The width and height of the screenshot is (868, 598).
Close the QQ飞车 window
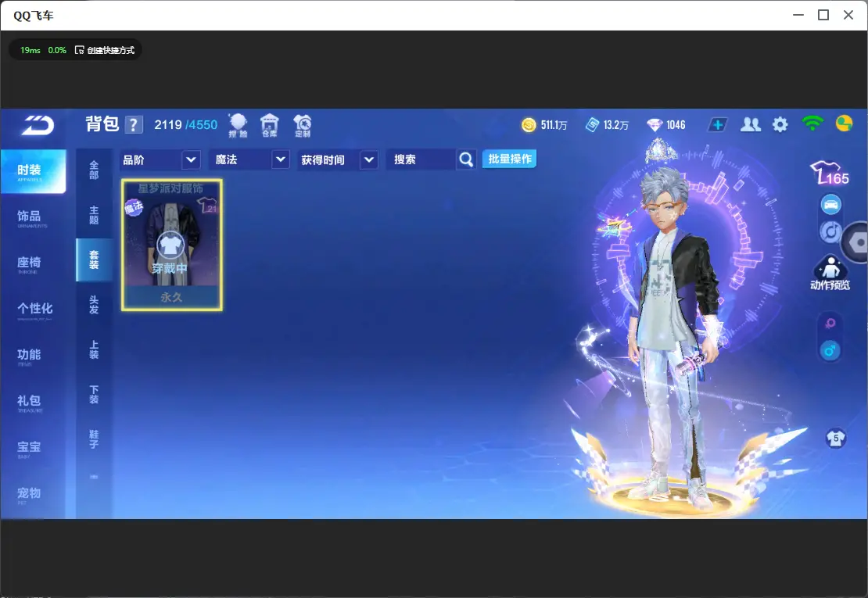(x=848, y=15)
